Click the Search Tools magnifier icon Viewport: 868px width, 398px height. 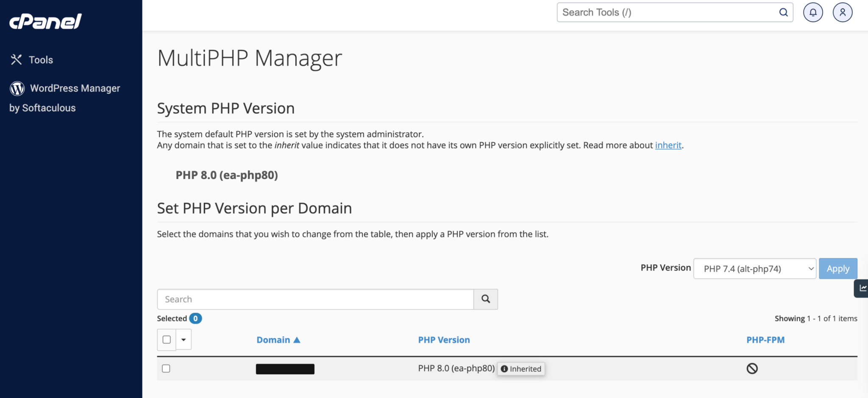point(783,12)
